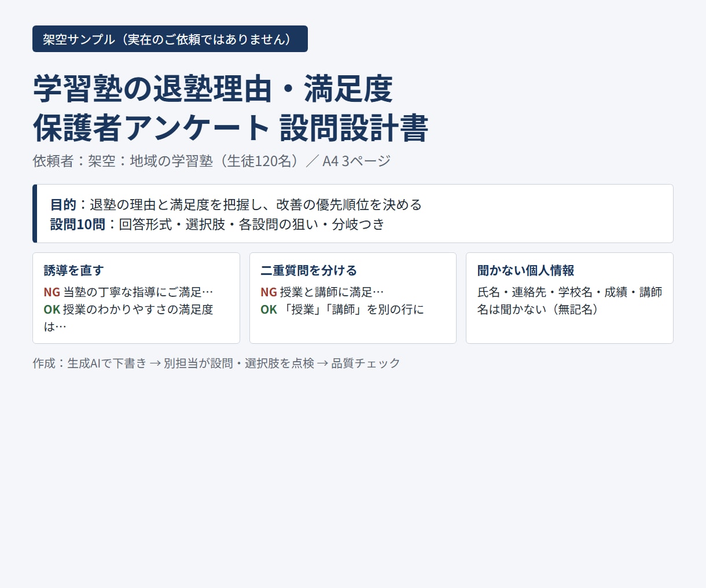Open the 聞かない個人情報 card title
Screen dimensions: 706x588
click(525, 270)
